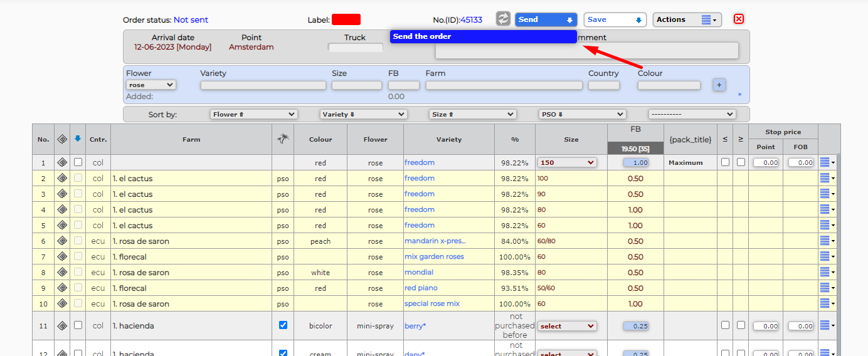
Task: Click the refresh order icon
Action: click(503, 19)
